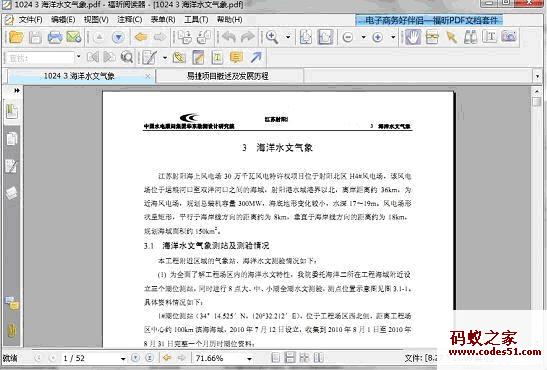This screenshot has width=547, height=370.
Task: Open the Comments panel sidebar icon
Action: (x=12, y=165)
